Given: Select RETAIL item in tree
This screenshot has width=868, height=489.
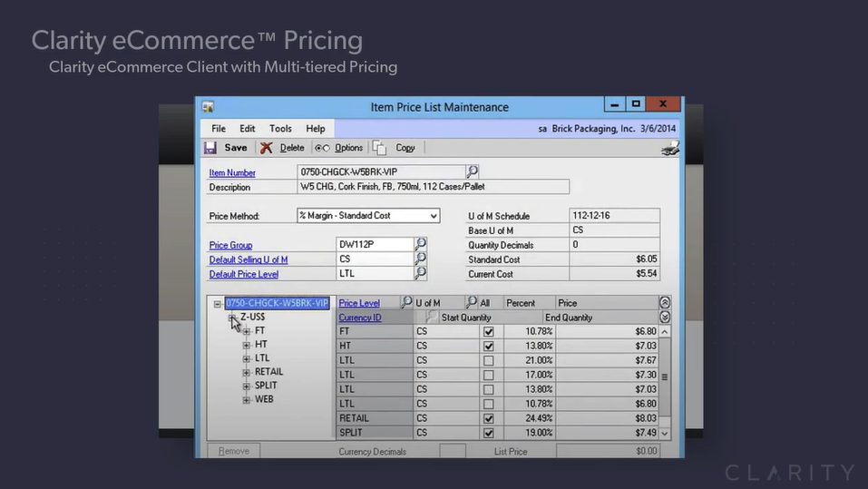Looking at the screenshot, I should click(x=268, y=372).
